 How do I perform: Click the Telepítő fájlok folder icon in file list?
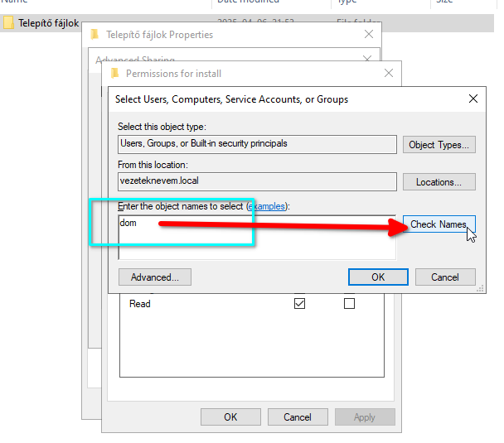coord(9,23)
